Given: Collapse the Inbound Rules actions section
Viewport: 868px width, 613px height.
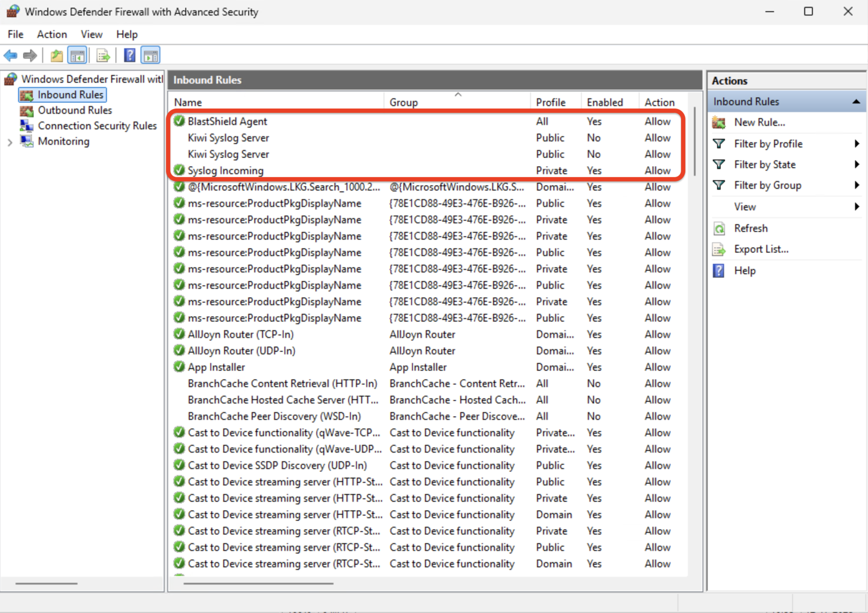Looking at the screenshot, I should [x=856, y=102].
